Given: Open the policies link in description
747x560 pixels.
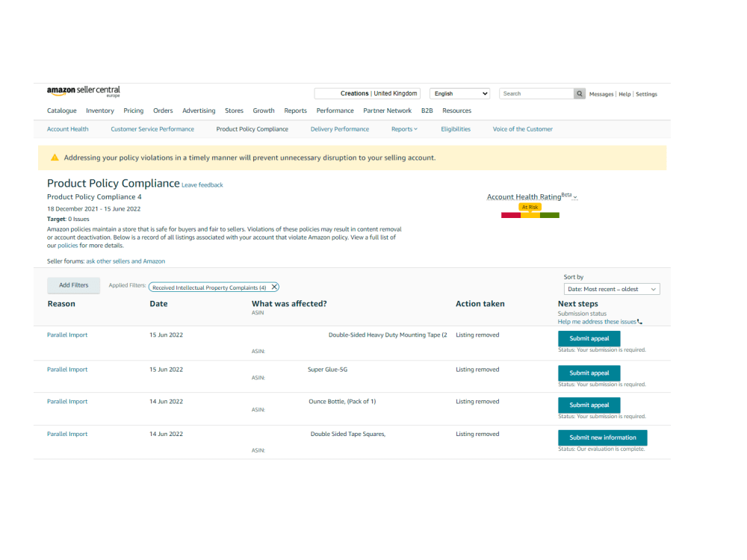Looking at the screenshot, I should (68, 246).
